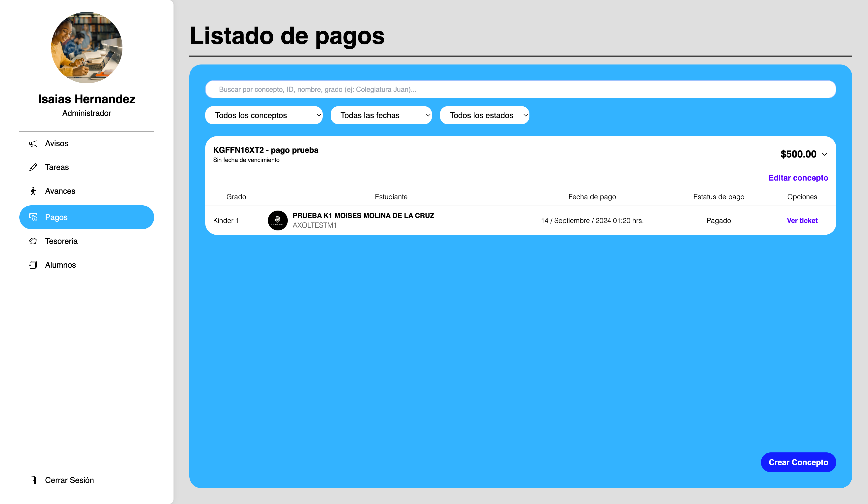Click the student's round avatar icon

click(278, 220)
